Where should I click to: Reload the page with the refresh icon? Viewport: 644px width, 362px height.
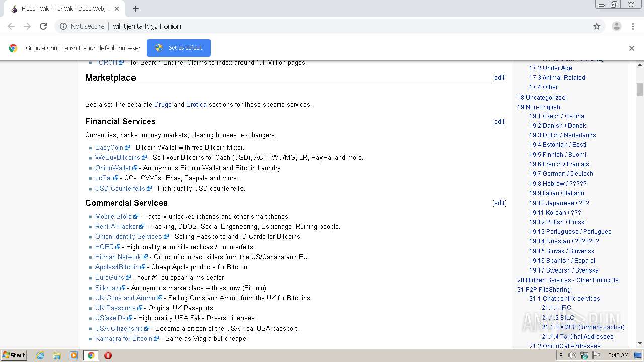43,26
